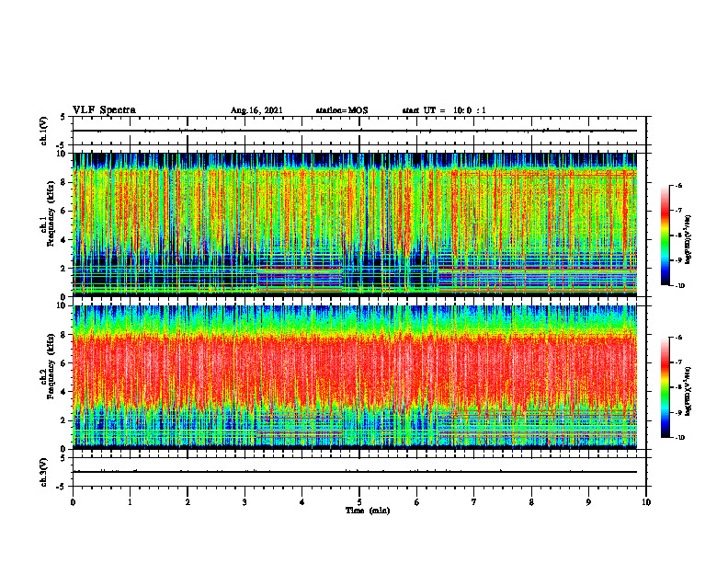Click time axis tick label "1"
The height and width of the screenshot is (563, 728).
click(130, 502)
